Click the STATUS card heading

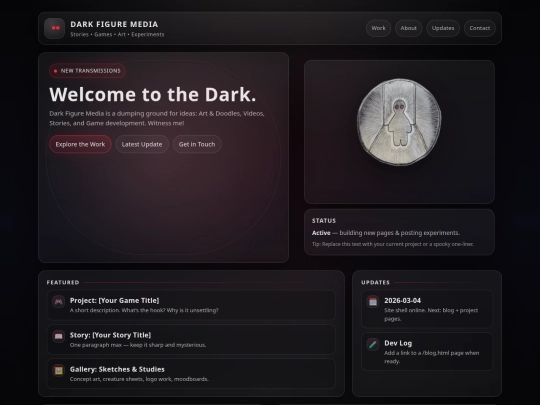324,221
